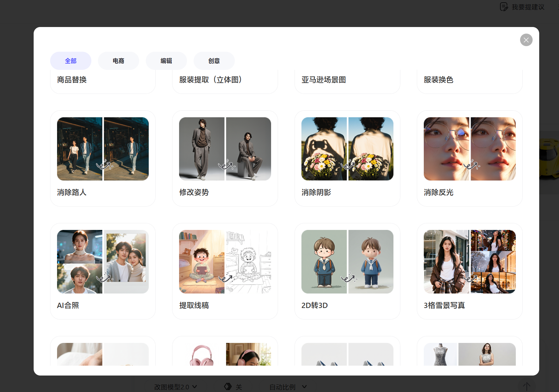Select the AI合照 thumbnail

(103, 262)
